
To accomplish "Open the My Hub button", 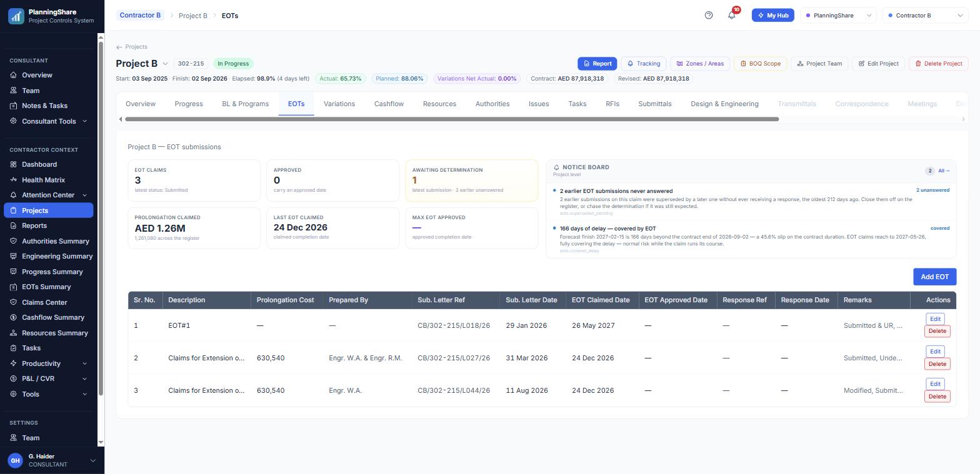I will pyautogui.click(x=772, y=16).
